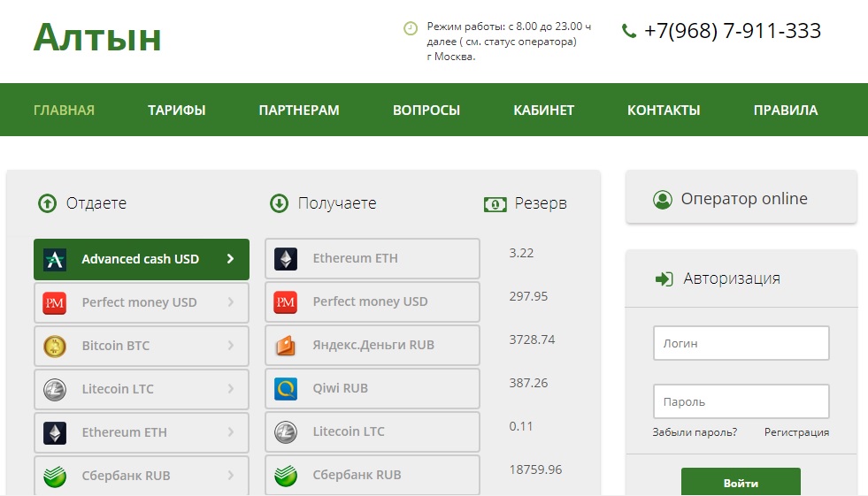868x496 pixels.
Task: Click the down-arrow icon beside Получаете
Action: click(279, 203)
